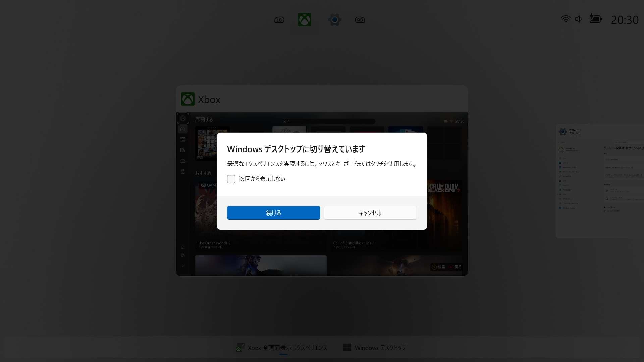Select the Xbox logo icon at top center
Image resolution: width=644 pixels, height=362 pixels.
coord(305,20)
